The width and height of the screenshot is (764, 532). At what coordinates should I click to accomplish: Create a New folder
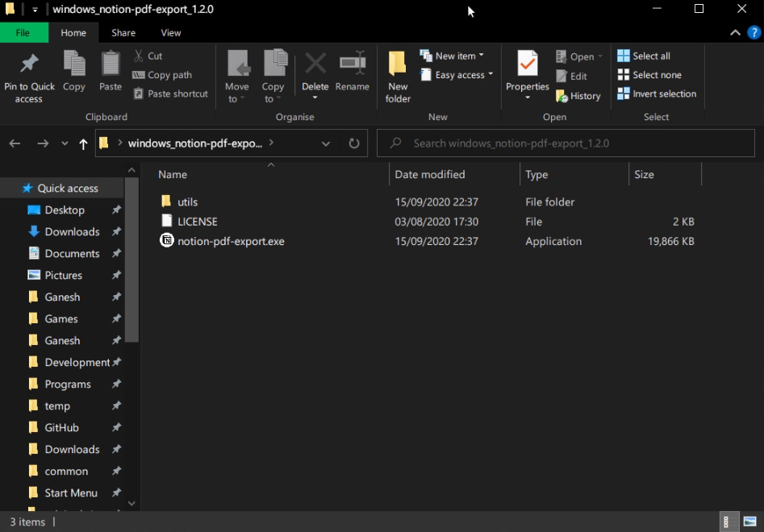coord(398,77)
